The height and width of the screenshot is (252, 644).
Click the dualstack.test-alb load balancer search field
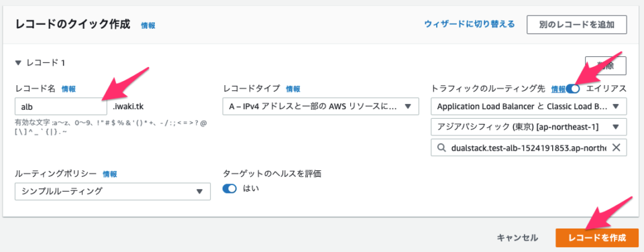coord(529,147)
